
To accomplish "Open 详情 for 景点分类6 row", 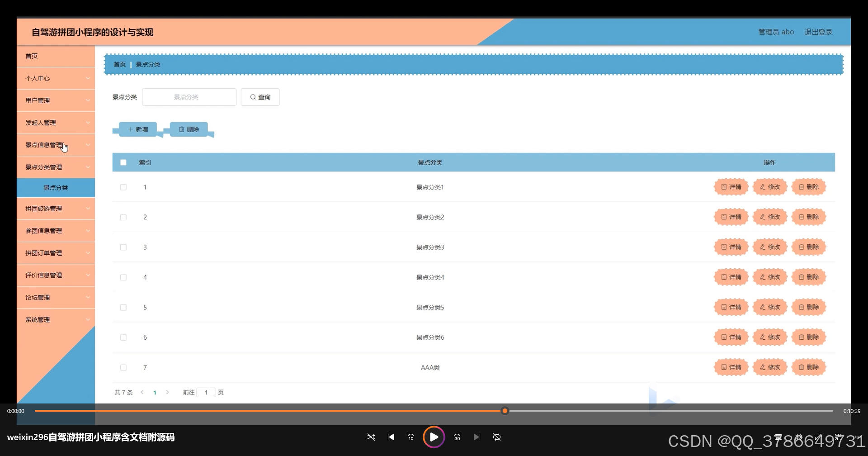I will click(731, 337).
